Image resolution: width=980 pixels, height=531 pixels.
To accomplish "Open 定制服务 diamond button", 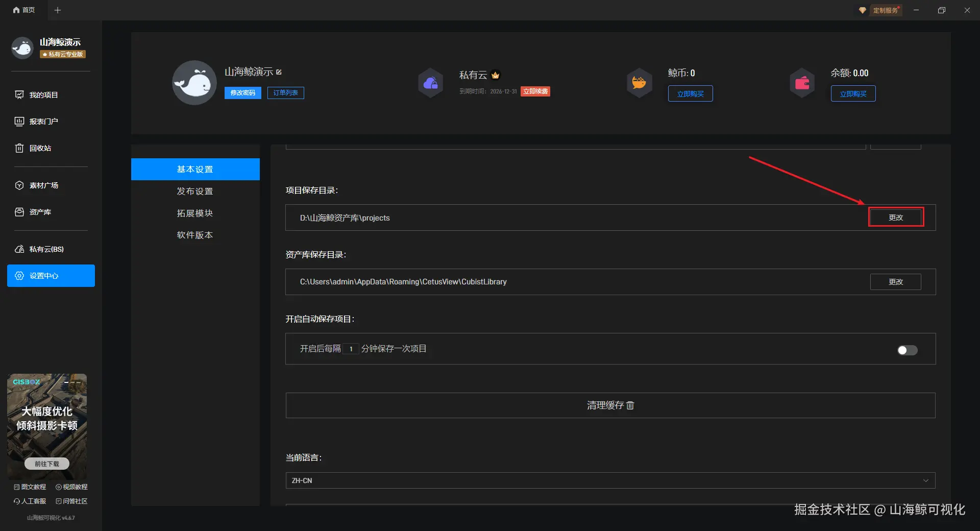I will point(880,10).
